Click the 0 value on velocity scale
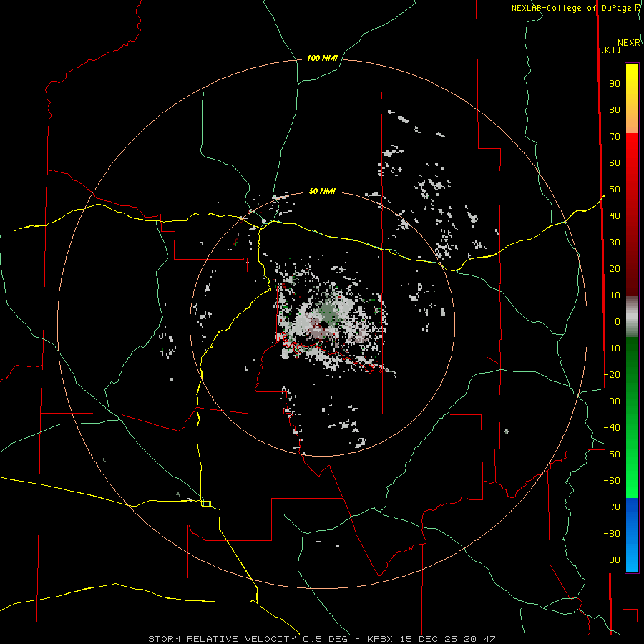 [618, 321]
